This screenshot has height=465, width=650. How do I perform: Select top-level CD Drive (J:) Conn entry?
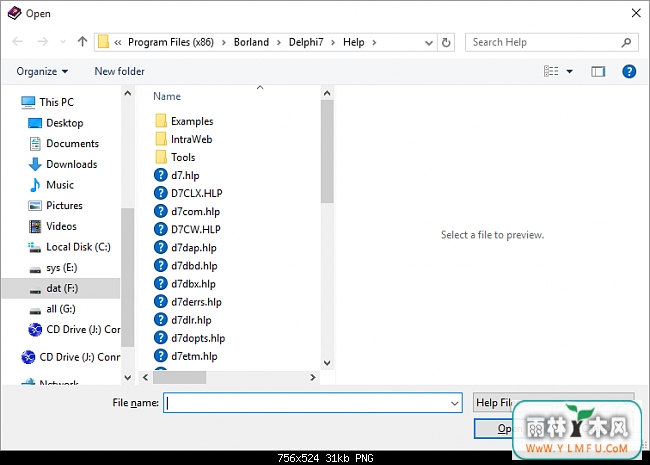pyautogui.click(x=79, y=357)
